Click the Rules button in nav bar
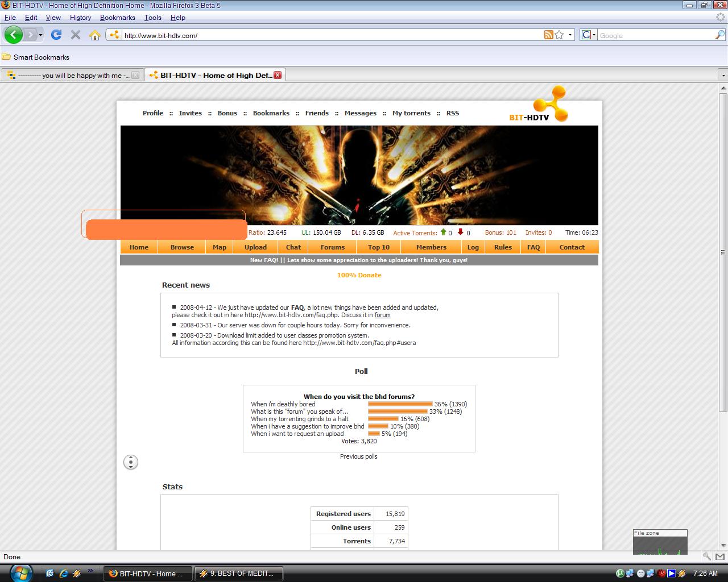This screenshot has width=728, height=582. coord(503,247)
